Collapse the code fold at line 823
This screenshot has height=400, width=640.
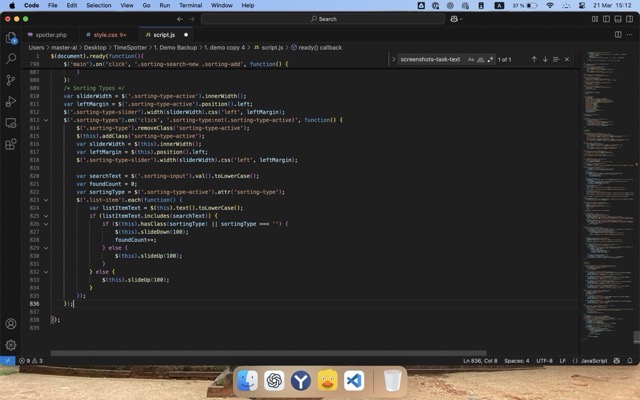(x=45, y=199)
